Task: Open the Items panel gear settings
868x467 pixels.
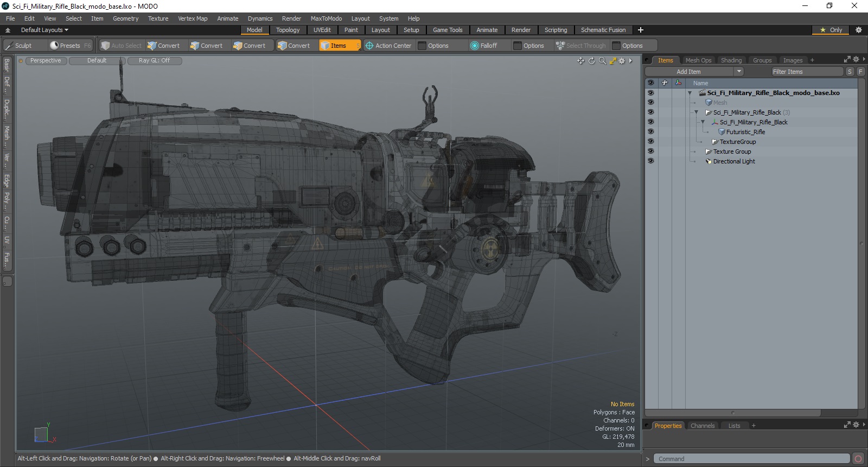Action: [x=856, y=60]
